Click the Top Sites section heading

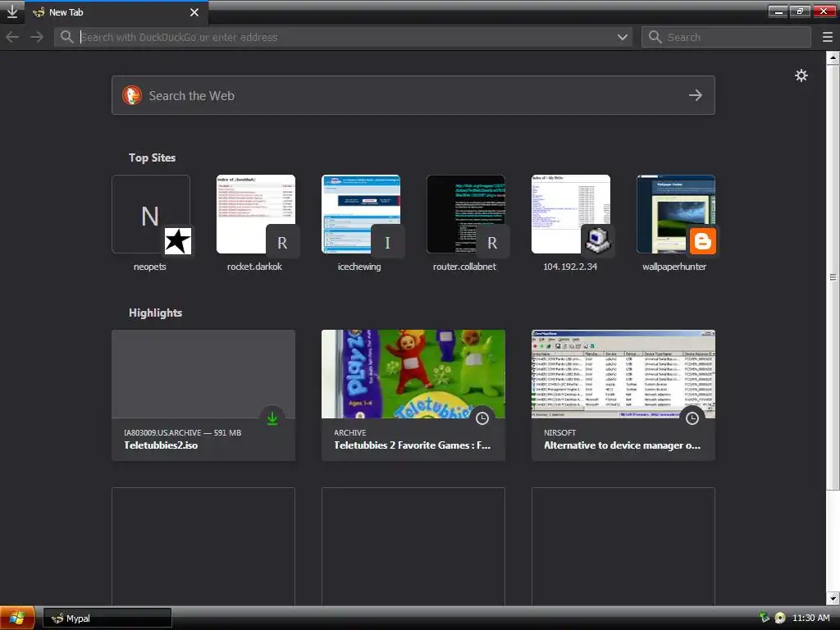152,157
